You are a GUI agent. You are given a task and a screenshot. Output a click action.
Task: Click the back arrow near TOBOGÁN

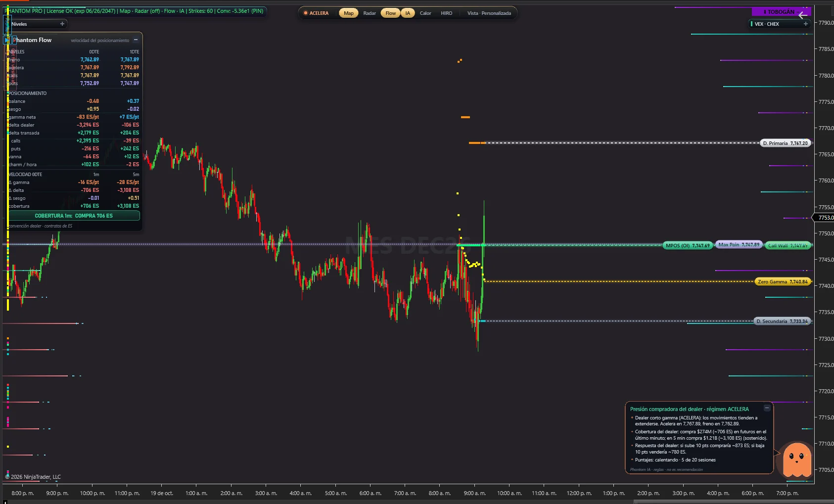803,15
